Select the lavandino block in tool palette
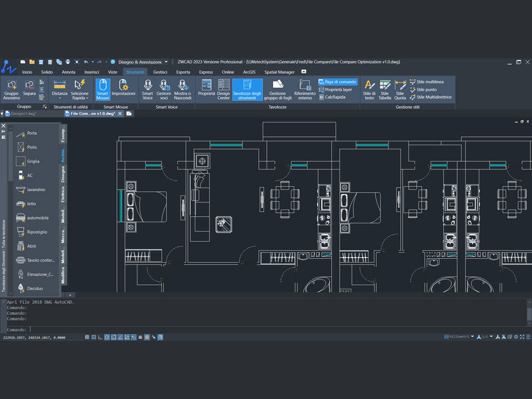532x399 pixels. point(36,190)
